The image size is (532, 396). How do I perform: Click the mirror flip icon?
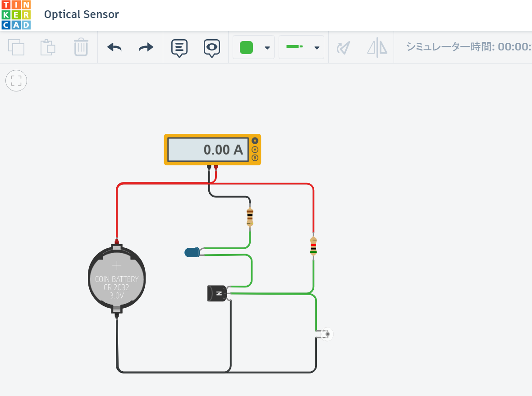377,47
